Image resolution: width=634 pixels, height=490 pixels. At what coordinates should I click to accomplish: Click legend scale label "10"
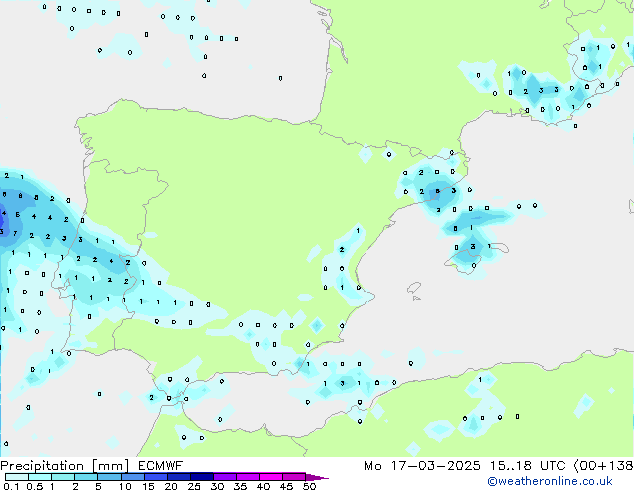point(125,486)
